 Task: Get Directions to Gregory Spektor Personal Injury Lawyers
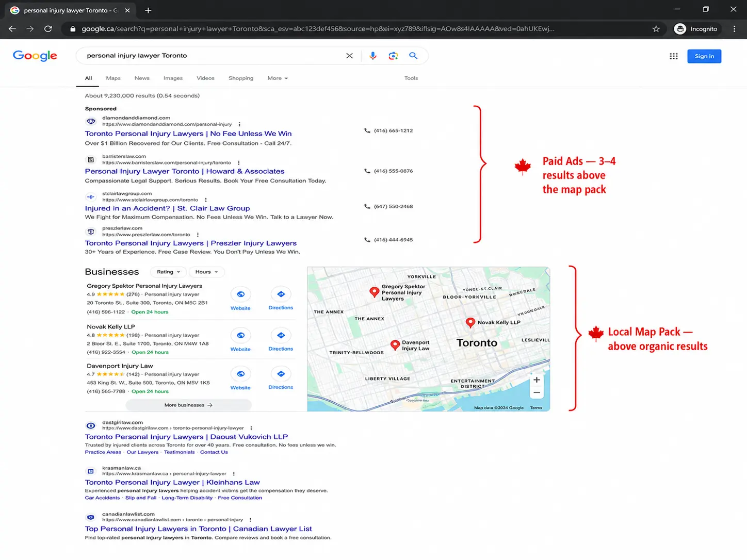281,294
